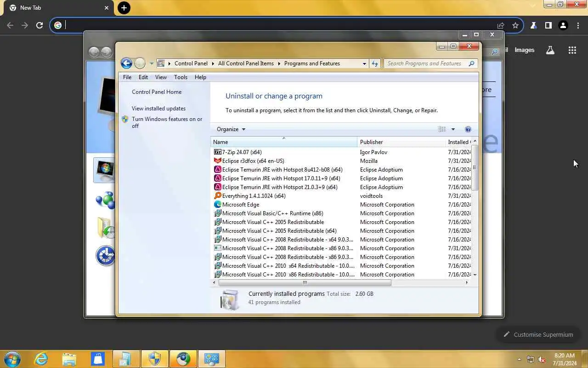Viewport: 588px width, 368px height.
Task: Open the address bar history dropdown
Action: tap(364, 63)
